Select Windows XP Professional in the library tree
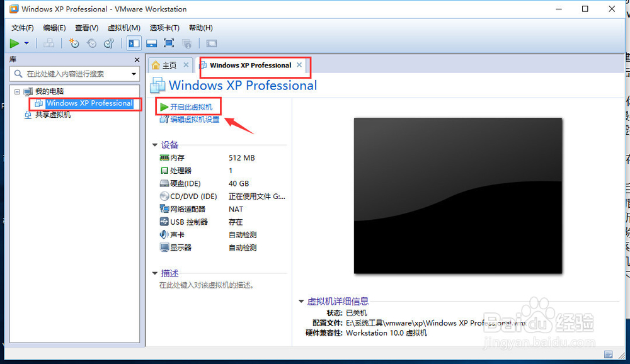Viewport: 630px width, 364px height. point(88,103)
